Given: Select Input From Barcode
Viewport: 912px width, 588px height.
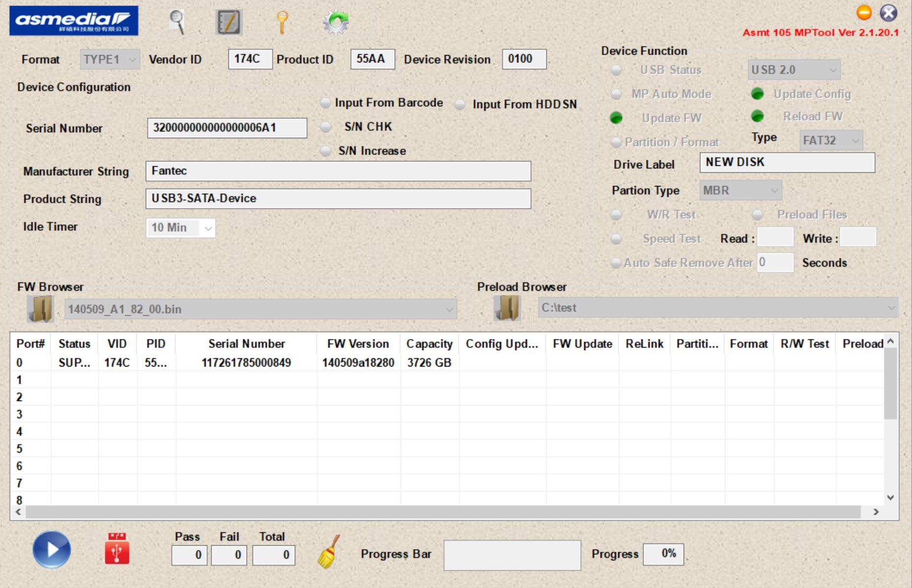Looking at the screenshot, I should coord(325,103).
